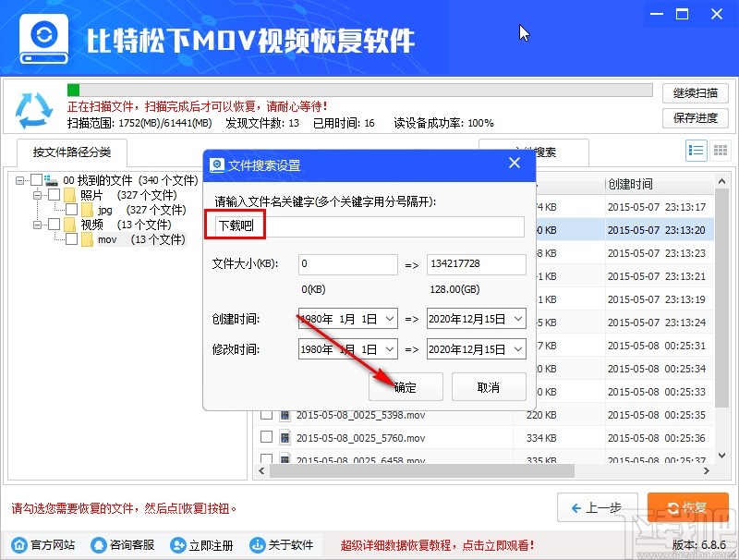
Task: Click video file icon for 2015-05-08_0025_5760.mov
Action: (285, 438)
